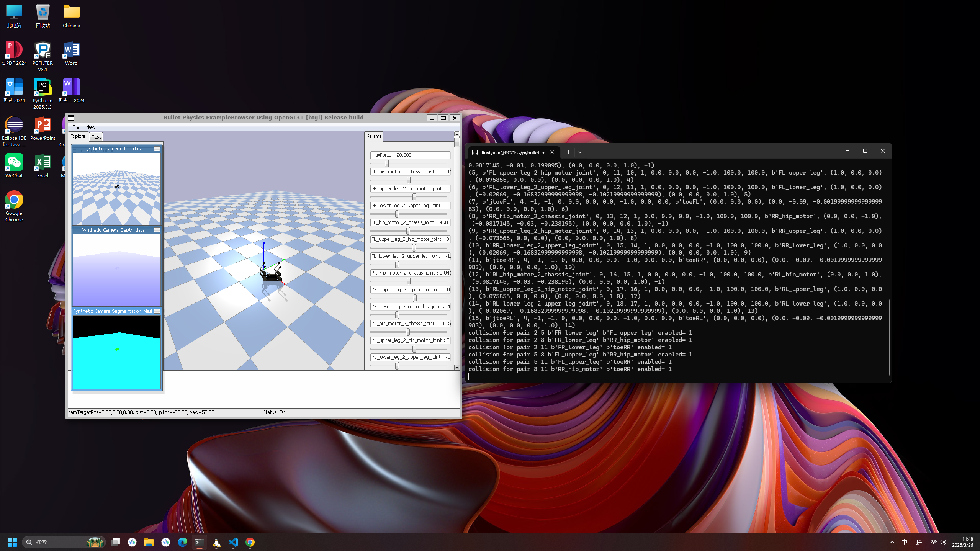Viewport: 980px width, 551px height.
Task: Click the Segmentation Mask image preview
Action: tap(117, 352)
